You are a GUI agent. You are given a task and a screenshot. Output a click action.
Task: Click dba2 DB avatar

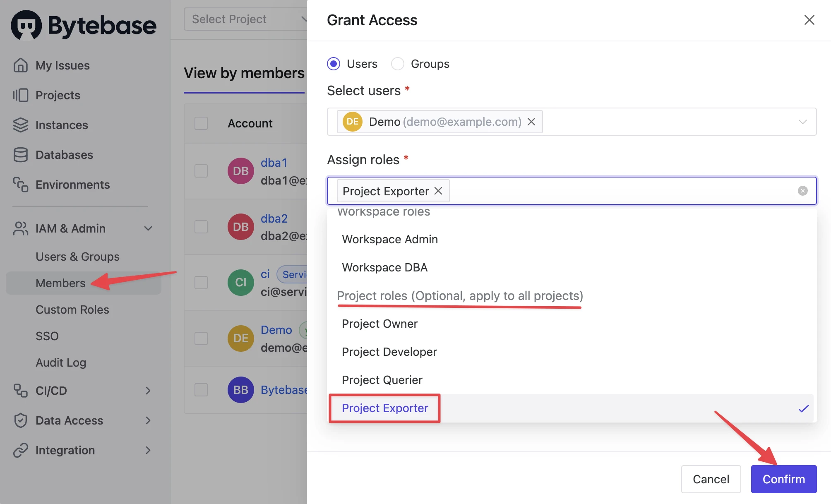pos(241,227)
